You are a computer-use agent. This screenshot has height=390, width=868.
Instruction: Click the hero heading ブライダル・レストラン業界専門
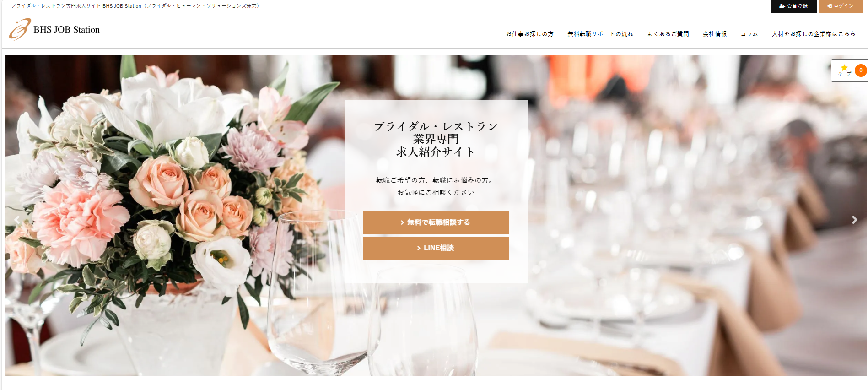pyautogui.click(x=436, y=133)
